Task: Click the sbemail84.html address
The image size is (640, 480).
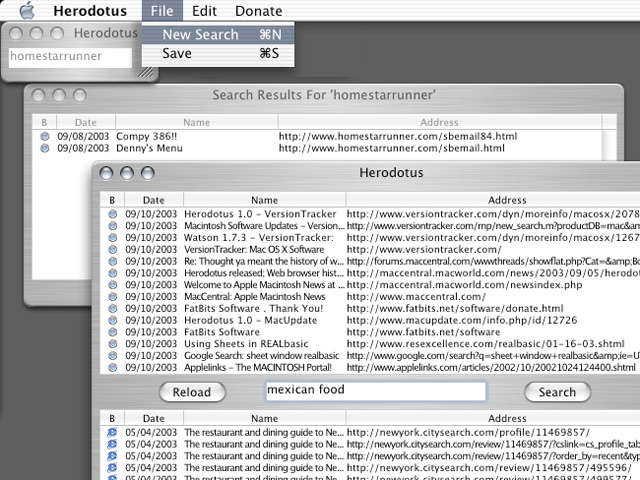Action: (398, 136)
